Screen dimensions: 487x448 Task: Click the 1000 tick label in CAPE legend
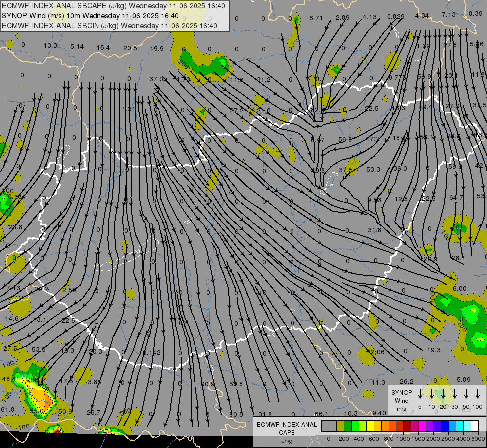point(403,439)
